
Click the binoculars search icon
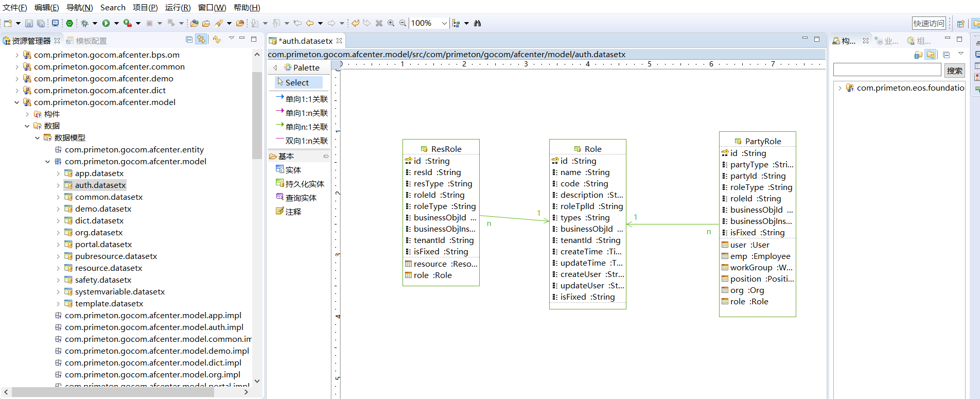(477, 23)
